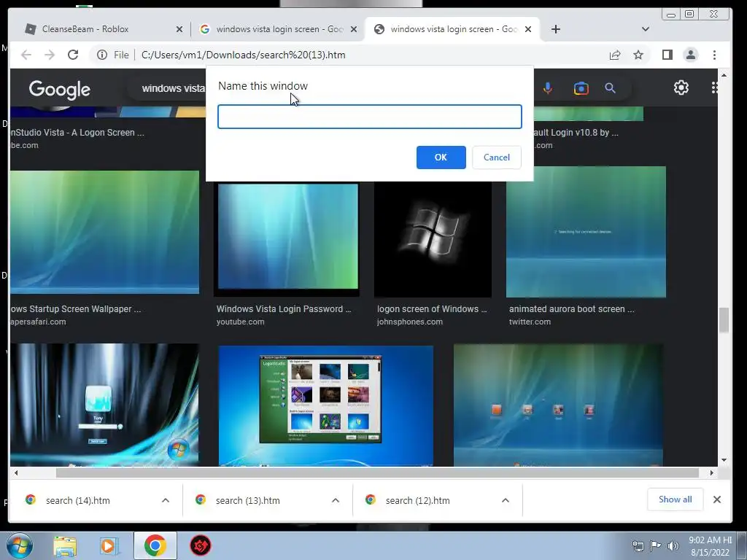Open animated aurora boot screen image

pyautogui.click(x=586, y=232)
